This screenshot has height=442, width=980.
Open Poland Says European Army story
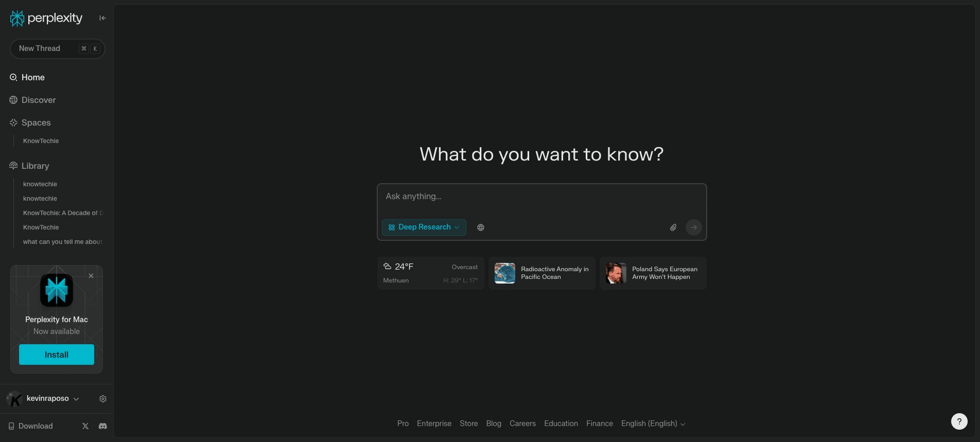[653, 273]
